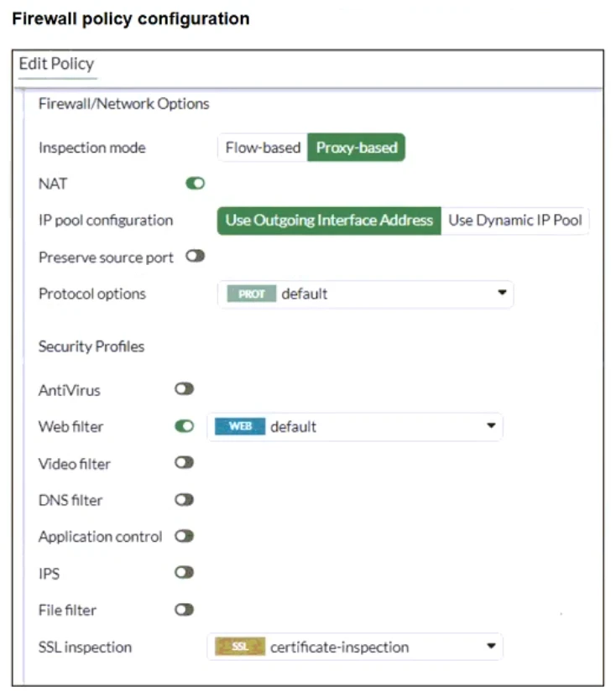616x697 pixels.
Task: Turn off the Web filter toggle
Action: coord(184,426)
